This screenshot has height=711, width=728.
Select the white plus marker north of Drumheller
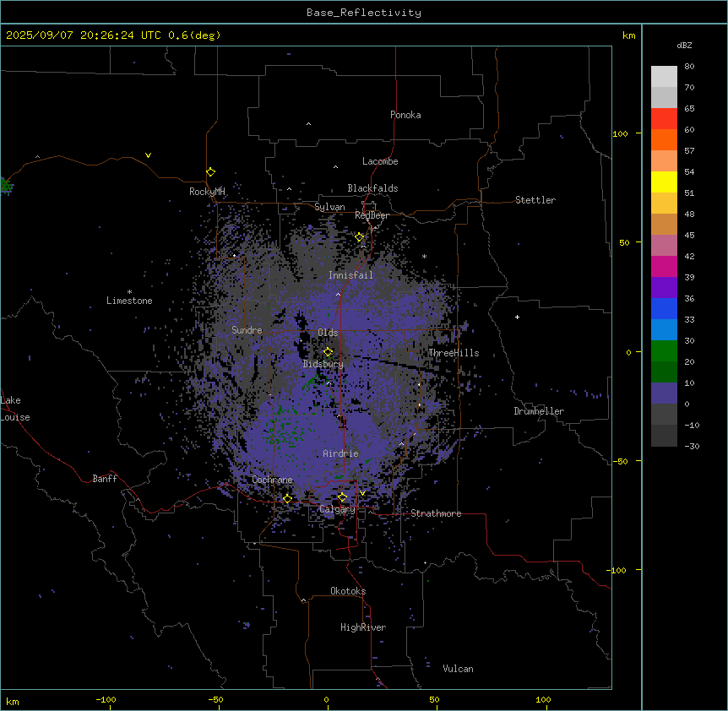[517, 317]
